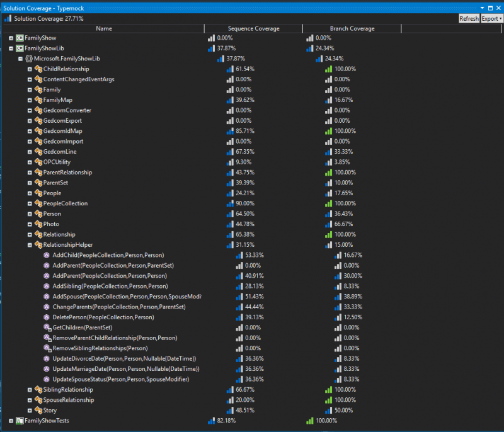Click the gray coverage bar for GedcomImport sequence
Viewport: 504px width, 432px height.
coord(230,141)
